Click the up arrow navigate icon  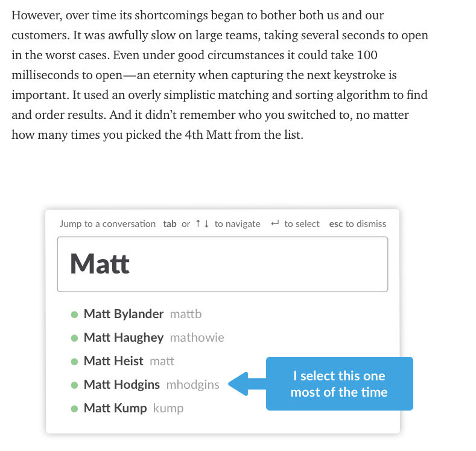click(198, 223)
